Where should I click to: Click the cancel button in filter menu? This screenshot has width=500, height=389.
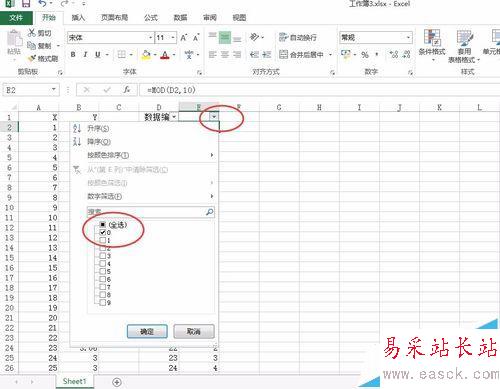(x=194, y=331)
